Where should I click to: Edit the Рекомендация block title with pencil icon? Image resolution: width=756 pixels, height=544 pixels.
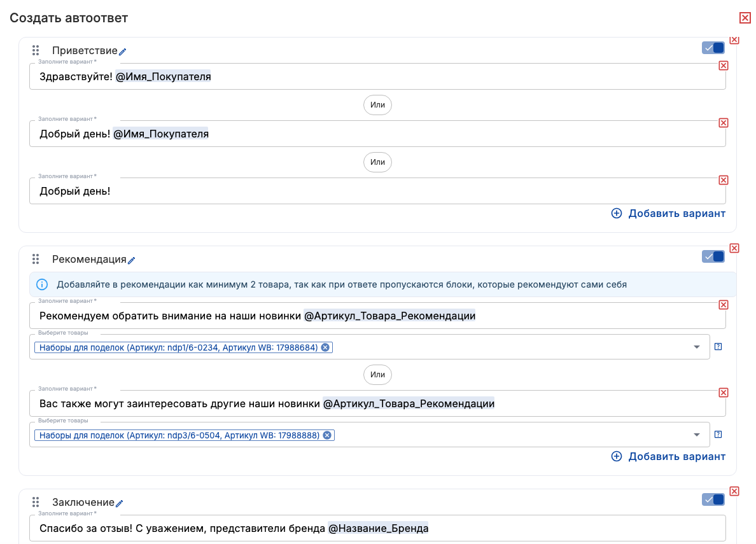coord(132,260)
